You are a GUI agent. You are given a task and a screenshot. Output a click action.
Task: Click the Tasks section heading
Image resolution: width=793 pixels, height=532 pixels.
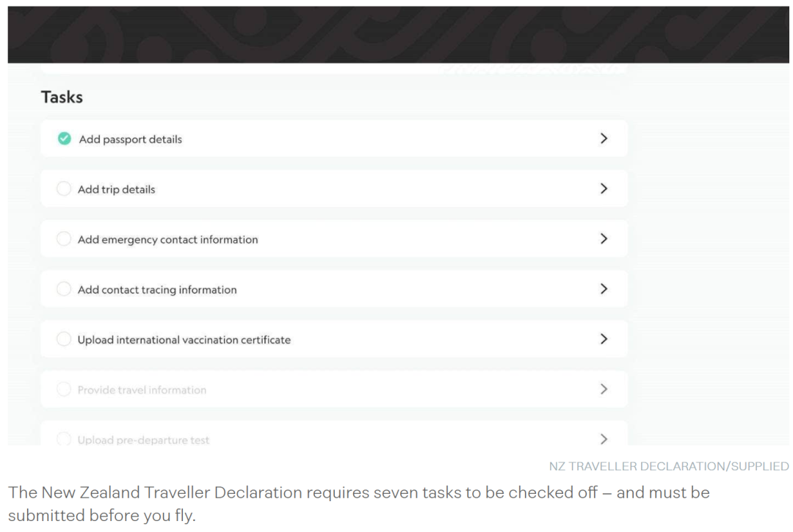click(62, 97)
